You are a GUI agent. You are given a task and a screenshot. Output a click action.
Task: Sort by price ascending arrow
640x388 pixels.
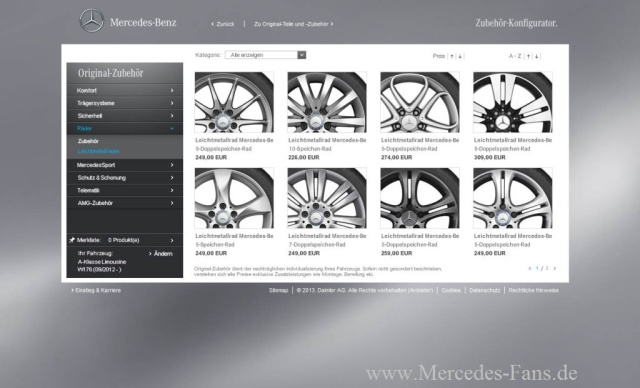point(452,56)
